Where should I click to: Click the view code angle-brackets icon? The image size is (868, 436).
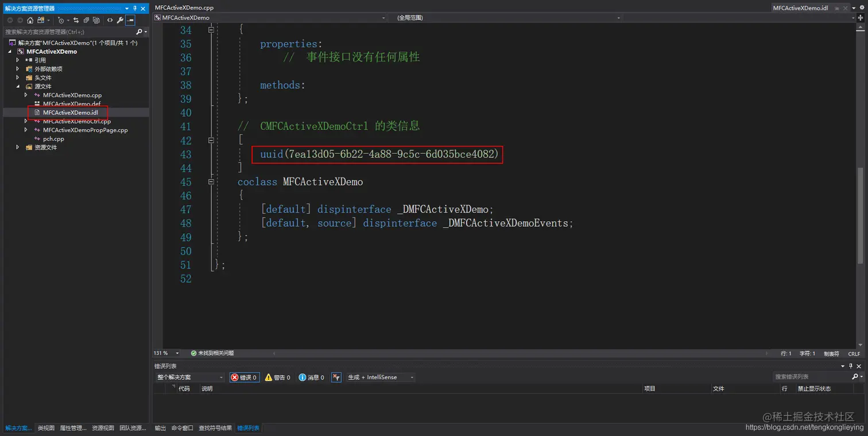click(110, 20)
